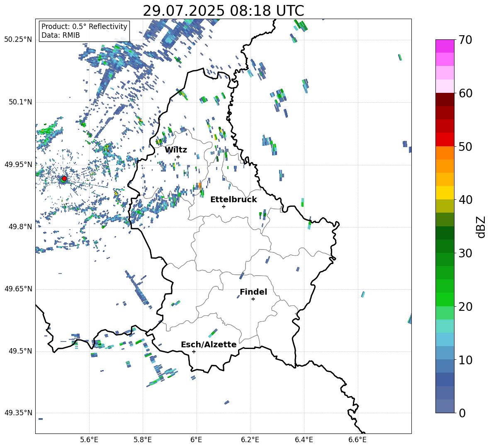
Task: Click the 6.6°E longitude label
Action: click(x=357, y=440)
